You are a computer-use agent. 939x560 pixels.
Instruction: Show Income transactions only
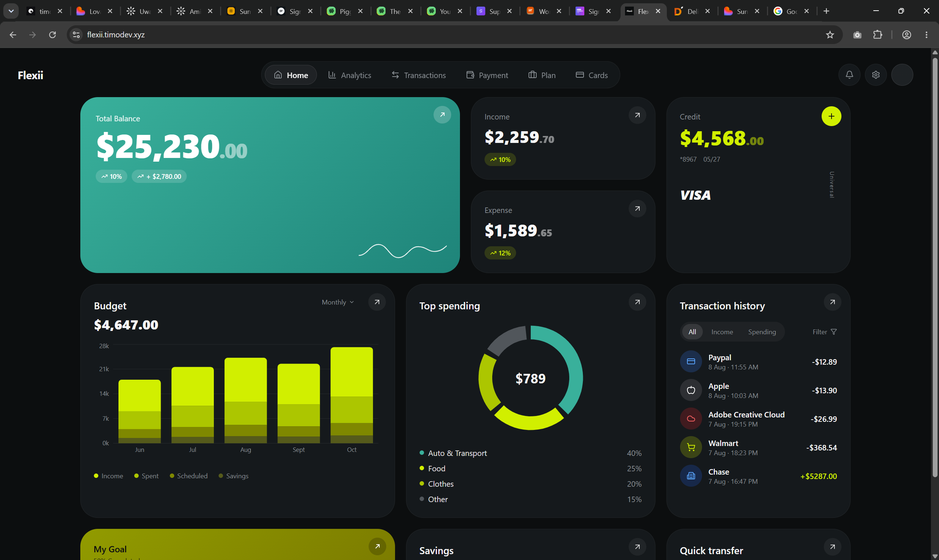722,332
